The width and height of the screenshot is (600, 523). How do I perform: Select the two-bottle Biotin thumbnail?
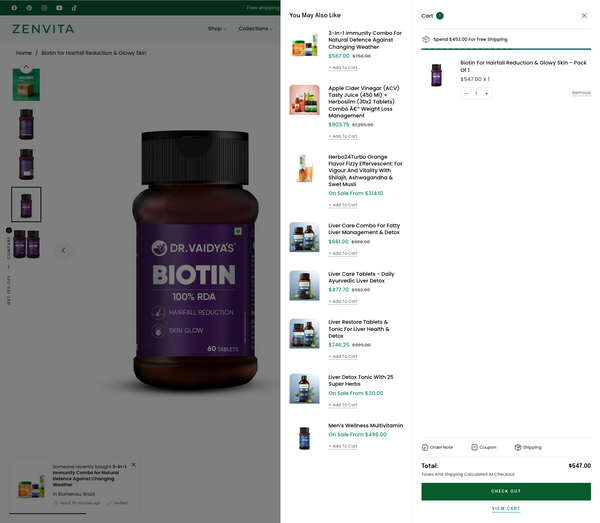click(26, 244)
